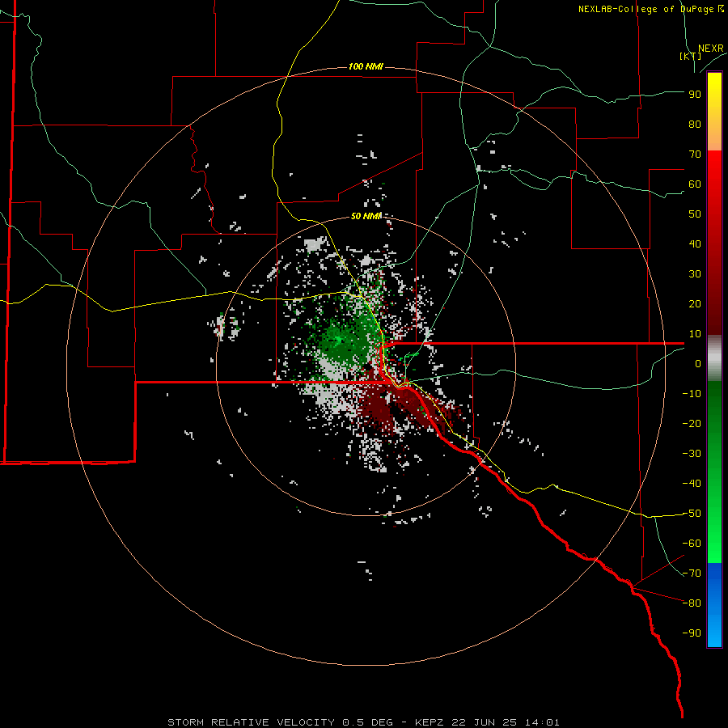
Task: Click the -60 color scale label
Action: coord(692,544)
